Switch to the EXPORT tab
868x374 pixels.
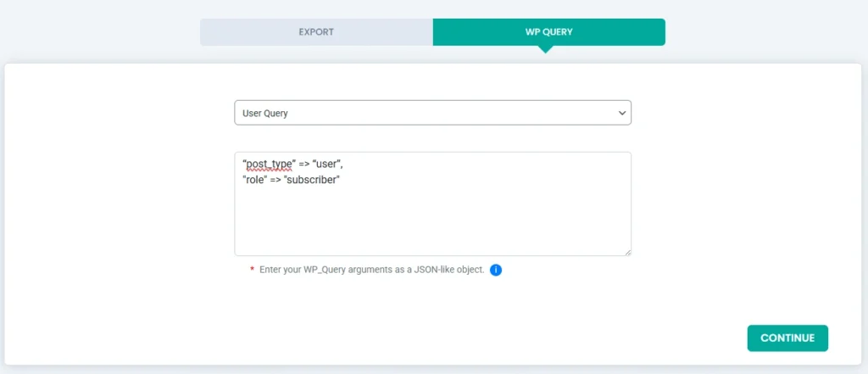click(x=316, y=32)
